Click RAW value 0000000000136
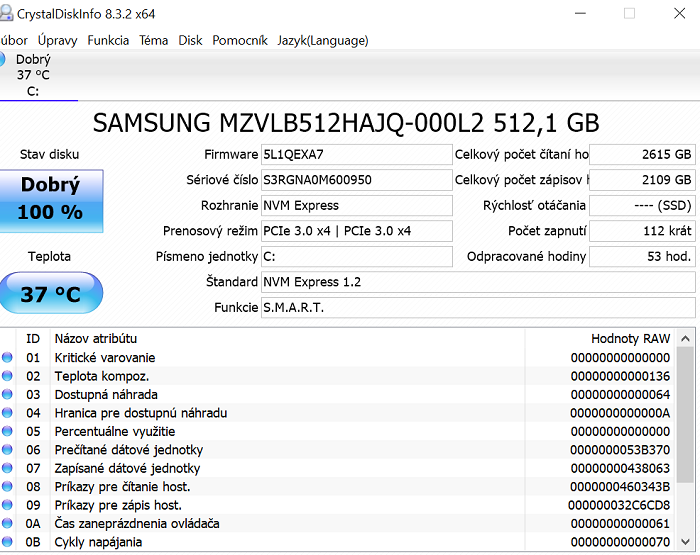 620,376
